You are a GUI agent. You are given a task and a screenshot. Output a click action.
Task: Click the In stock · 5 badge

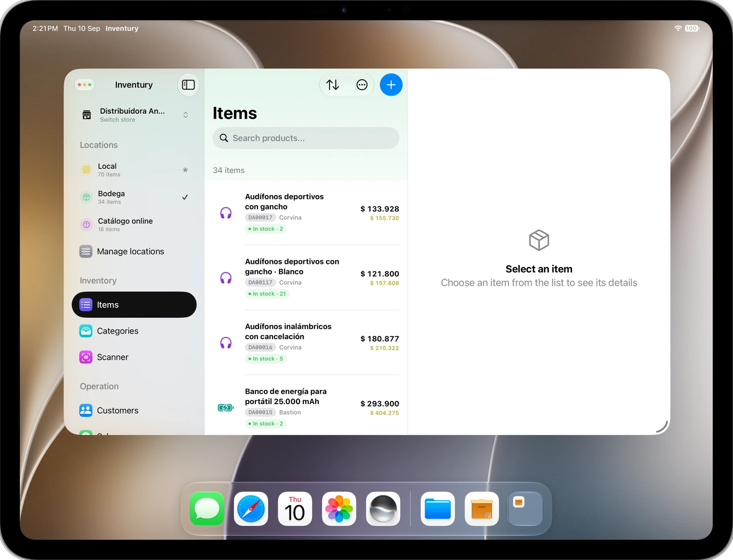[266, 359]
